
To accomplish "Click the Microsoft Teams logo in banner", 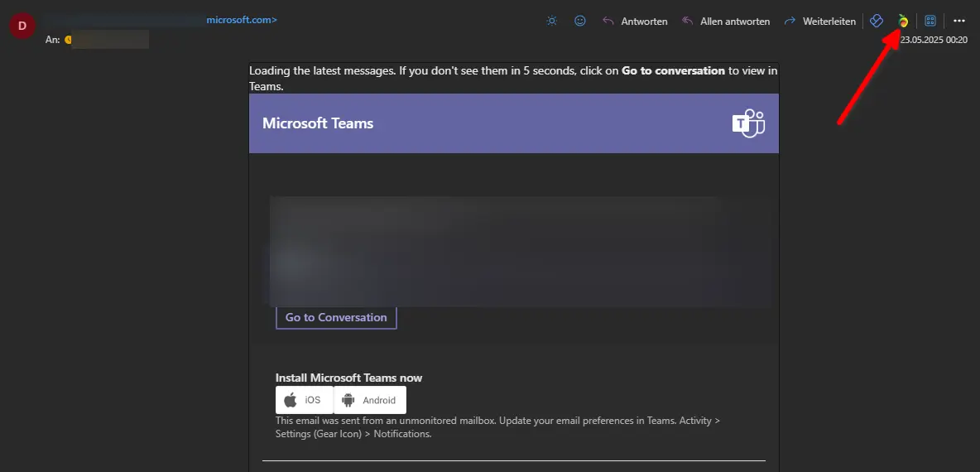I will point(748,123).
